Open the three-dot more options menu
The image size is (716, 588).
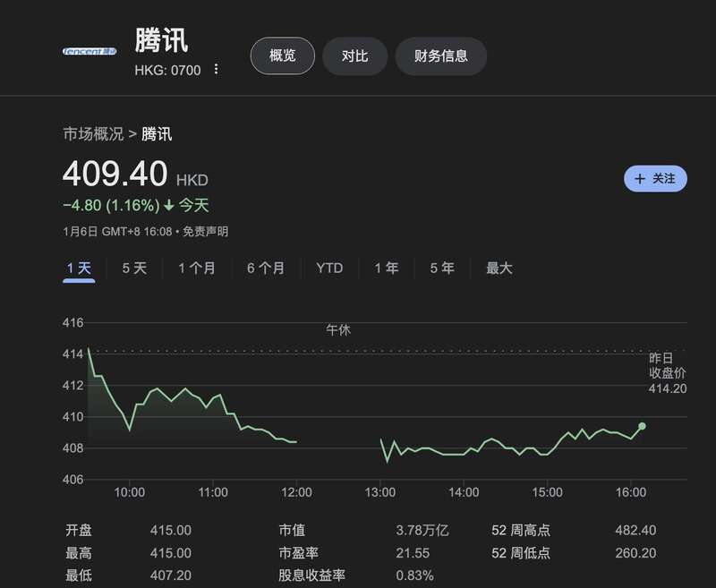tap(216, 70)
